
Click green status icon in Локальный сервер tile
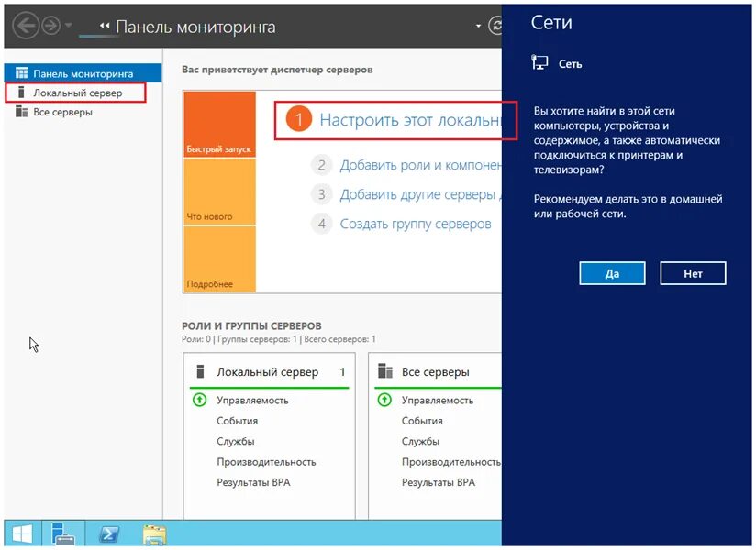[x=200, y=400]
